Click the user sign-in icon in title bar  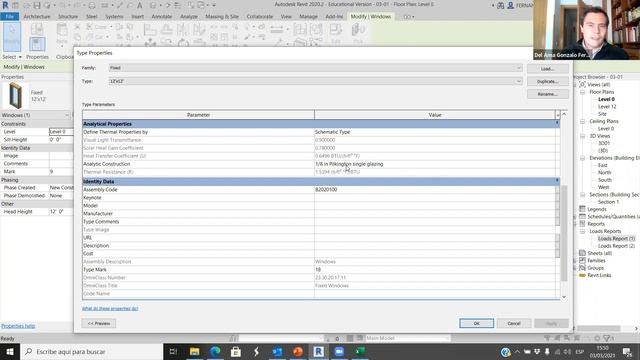[x=510, y=5]
